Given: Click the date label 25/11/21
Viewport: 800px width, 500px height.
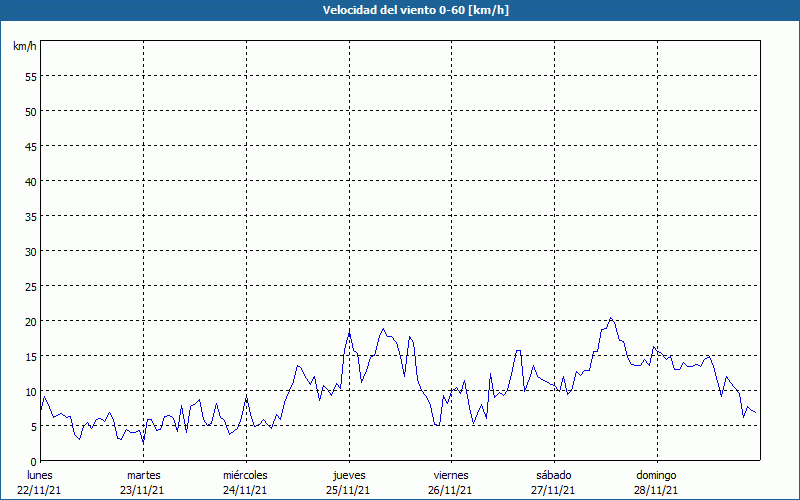Looking at the screenshot, I should pyautogui.click(x=348, y=490).
